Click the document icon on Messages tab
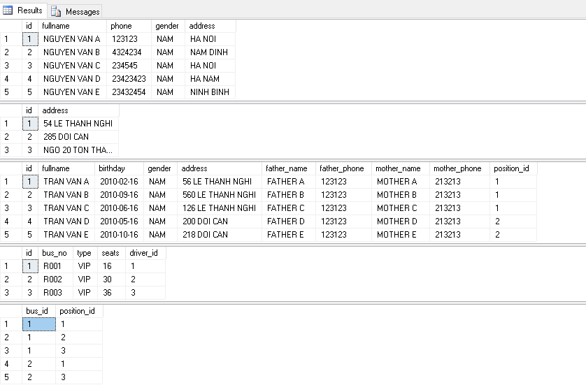 pos(56,11)
